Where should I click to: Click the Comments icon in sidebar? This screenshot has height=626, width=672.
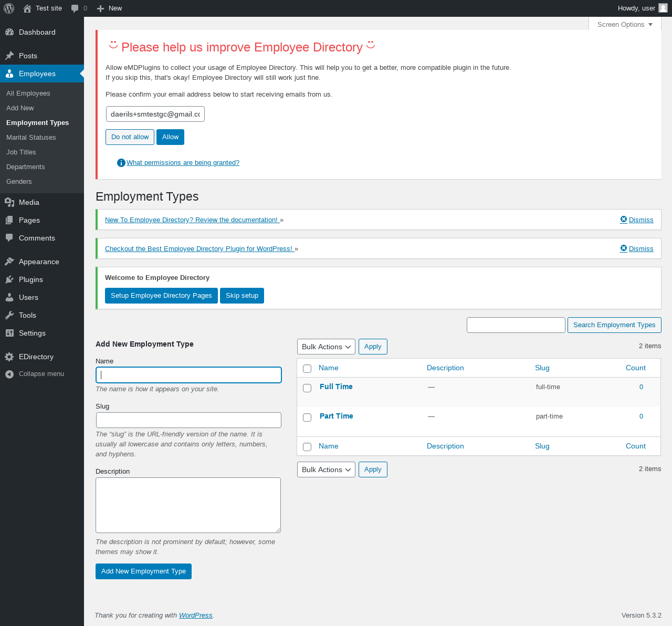[x=9, y=238]
